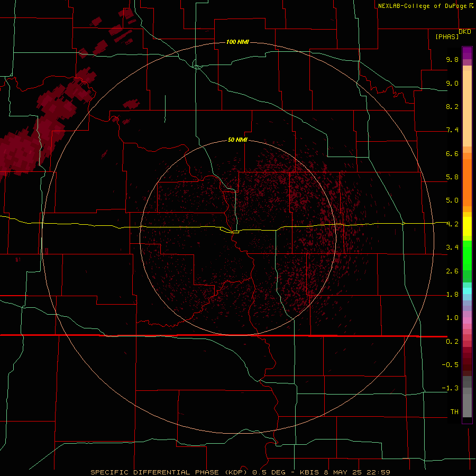
Task: Click the 1.0 scale value
Action: click(x=452, y=318)
